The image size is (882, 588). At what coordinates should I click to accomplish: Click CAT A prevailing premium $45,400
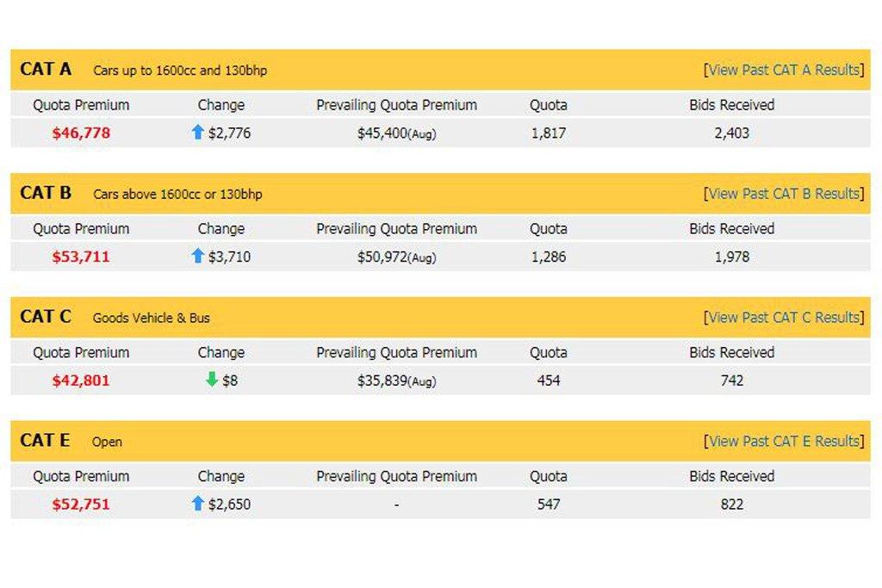[x=382, y=133]
